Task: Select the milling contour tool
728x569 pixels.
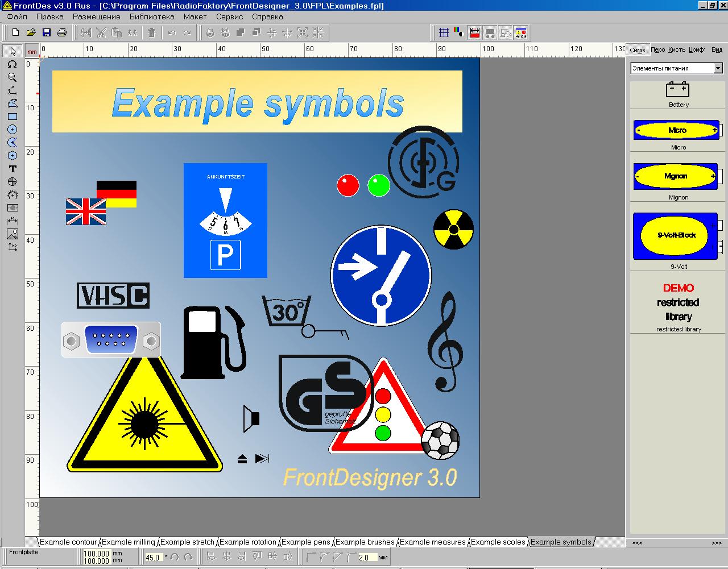Action: click(x=12, y=208)
